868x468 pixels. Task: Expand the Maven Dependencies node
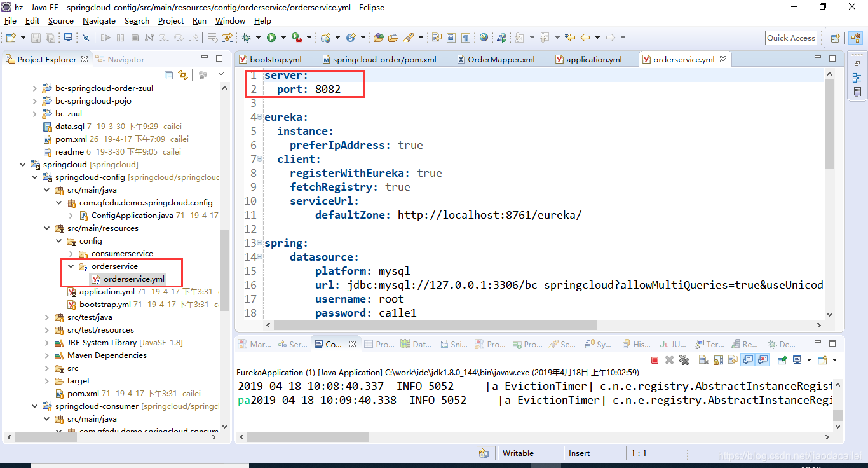click(x=47, y=355)
